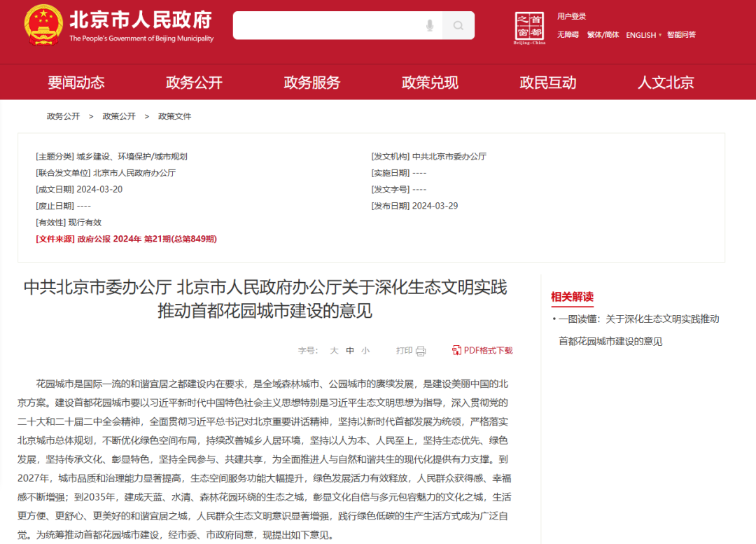Screen dimensions: 756x544
Task: Open the 人文北京 navigation menu
Action: point(665,82)
